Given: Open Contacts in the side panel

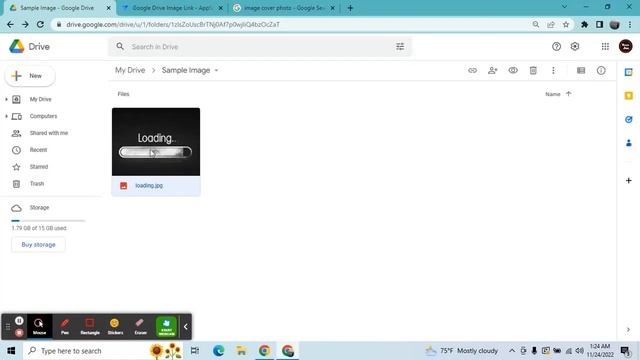Looking at the screenshot, I should click(629, 143).
